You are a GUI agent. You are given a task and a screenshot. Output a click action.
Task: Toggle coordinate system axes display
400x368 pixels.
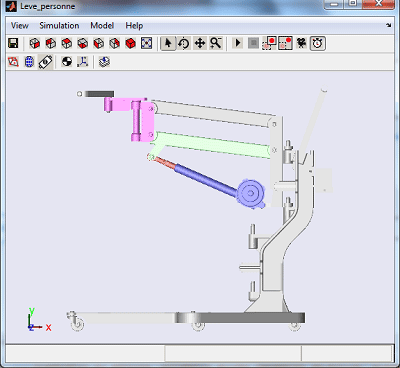coord(83,62)
